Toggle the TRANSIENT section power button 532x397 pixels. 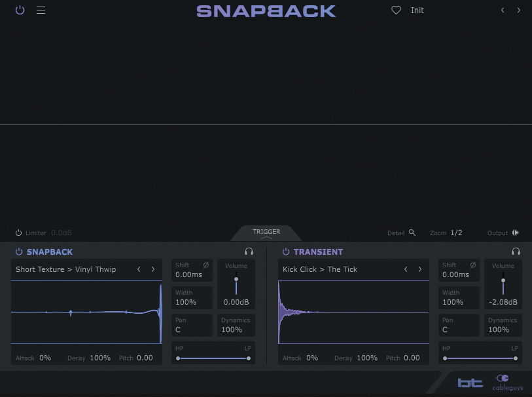pos(286,252)
